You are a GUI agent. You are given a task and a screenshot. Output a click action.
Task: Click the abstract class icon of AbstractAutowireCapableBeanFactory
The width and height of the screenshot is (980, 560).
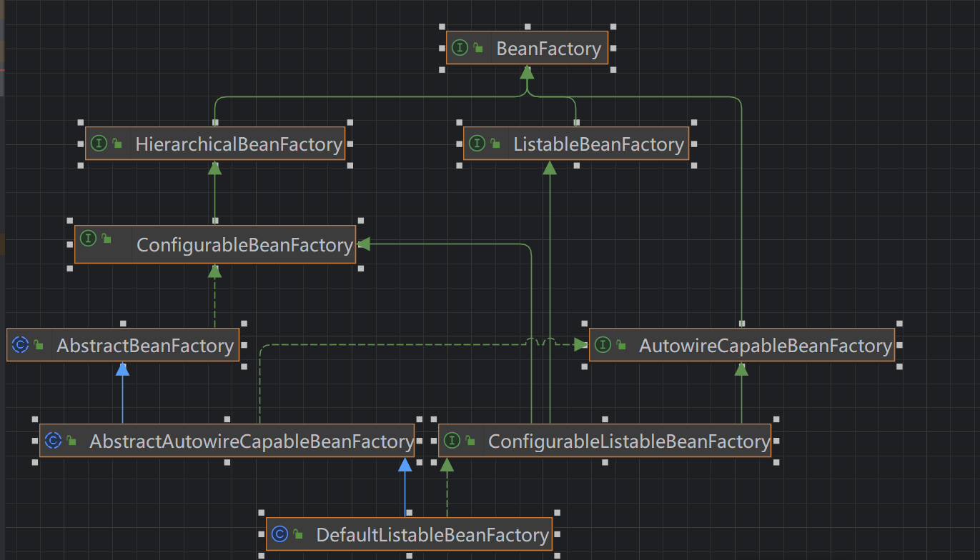click(x=53, y=441)
